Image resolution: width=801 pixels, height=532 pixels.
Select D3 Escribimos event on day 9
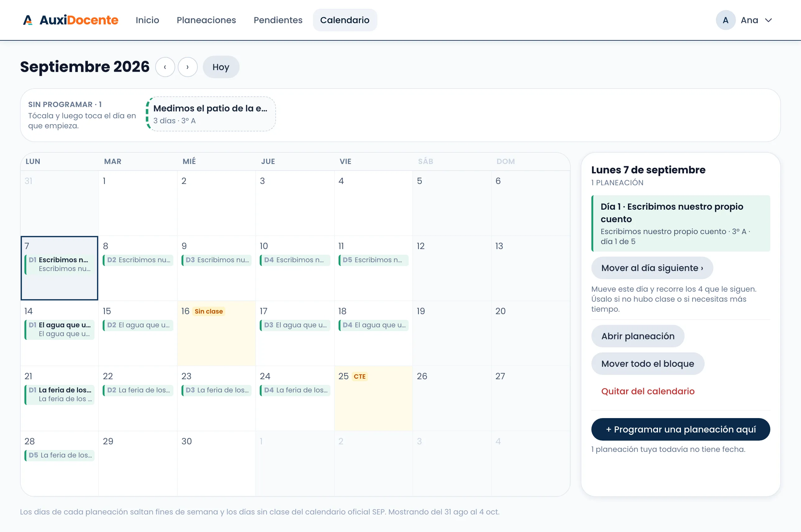pyautogui.click(x=217, y=260)
